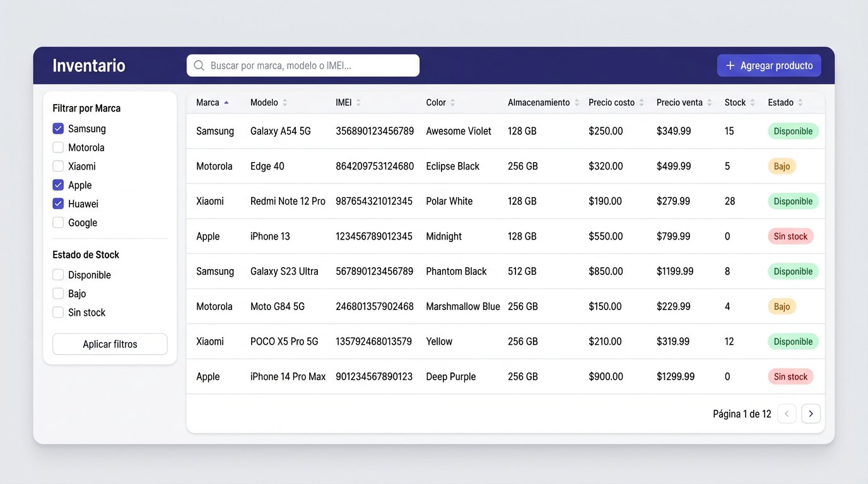Click the Bajo badge for Moto G84 5G
Image resolution: width=868 pixels, height=484 pixels.
tap(782, 306)
